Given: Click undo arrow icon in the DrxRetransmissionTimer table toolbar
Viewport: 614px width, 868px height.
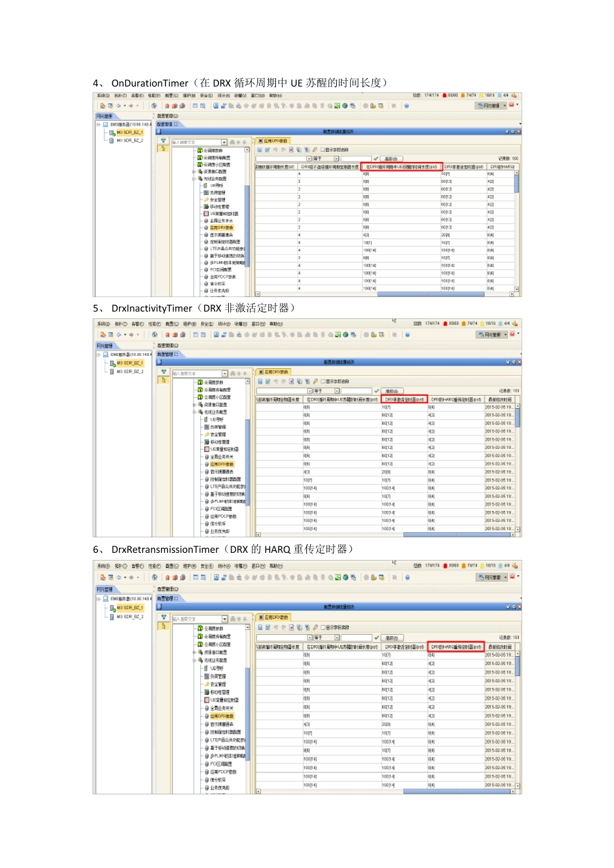Looking at the screenshot, I should (x=276, y=627).
